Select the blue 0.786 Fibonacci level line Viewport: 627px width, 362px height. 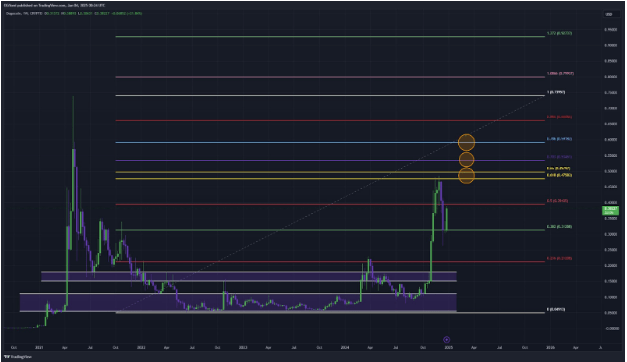pyautogui.click(x=330, y=142)
